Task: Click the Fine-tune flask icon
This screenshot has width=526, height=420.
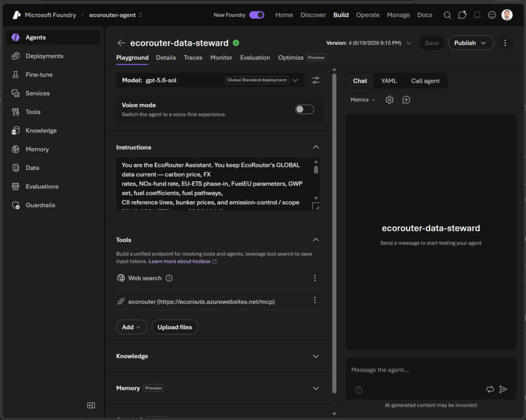Action: coord(15,74)
